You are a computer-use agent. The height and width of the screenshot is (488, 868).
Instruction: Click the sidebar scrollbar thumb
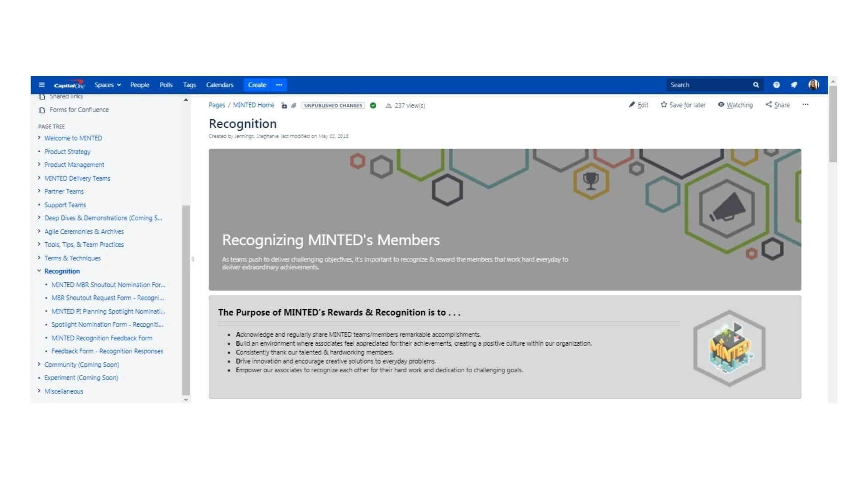[x=186, y=300]
